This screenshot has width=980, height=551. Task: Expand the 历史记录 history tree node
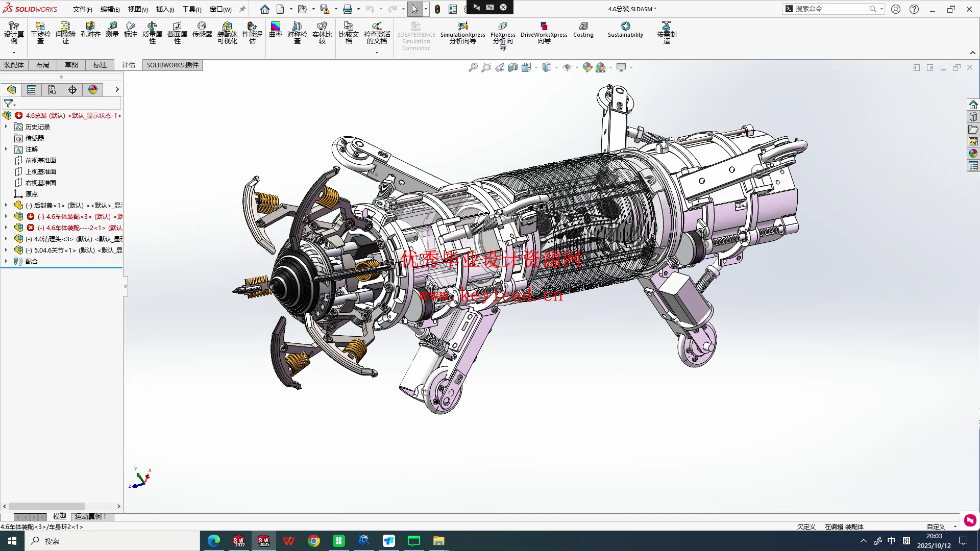(x=6, y=127)
